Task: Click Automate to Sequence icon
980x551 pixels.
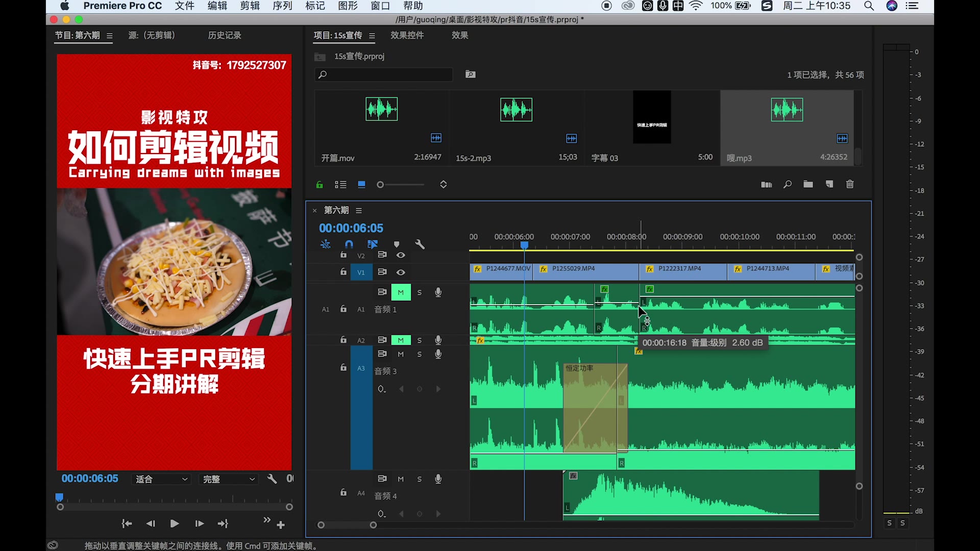Action: tap(767, 184)
